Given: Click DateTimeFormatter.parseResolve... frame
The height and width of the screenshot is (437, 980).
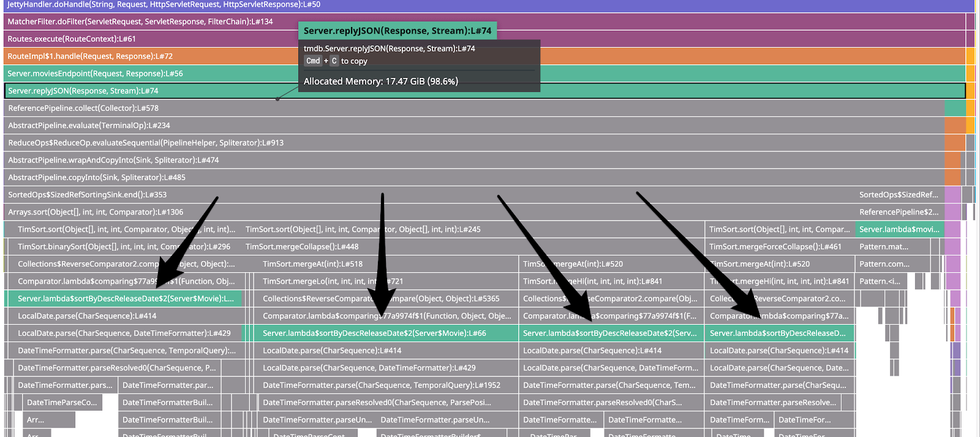Looking at the screenshot, I should (773, 403).
